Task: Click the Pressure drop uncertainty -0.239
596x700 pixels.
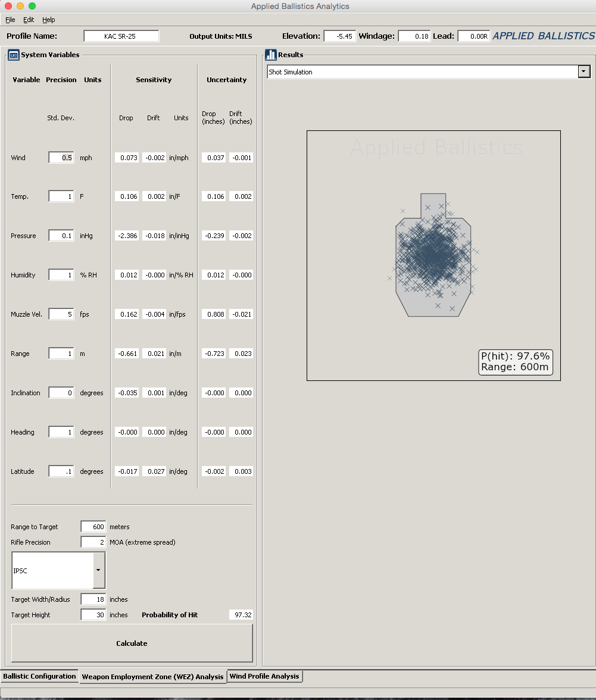Action: coord(214,236)
